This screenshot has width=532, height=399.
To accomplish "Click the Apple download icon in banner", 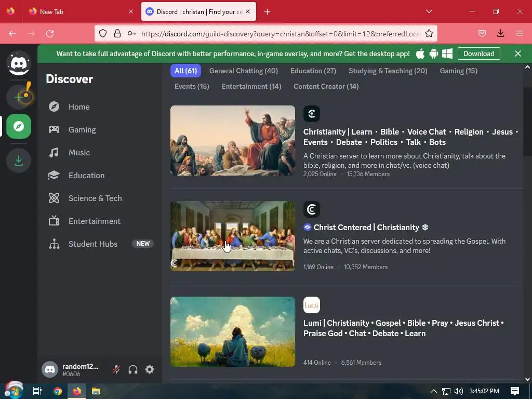I will (420, 54).
